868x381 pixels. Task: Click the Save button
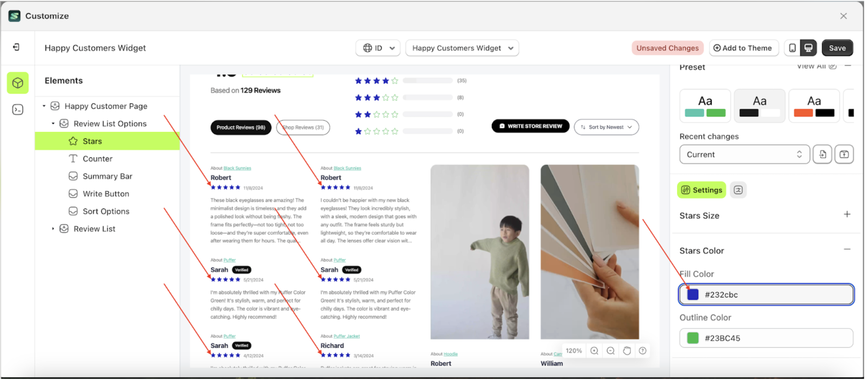(x=837, y=48)
